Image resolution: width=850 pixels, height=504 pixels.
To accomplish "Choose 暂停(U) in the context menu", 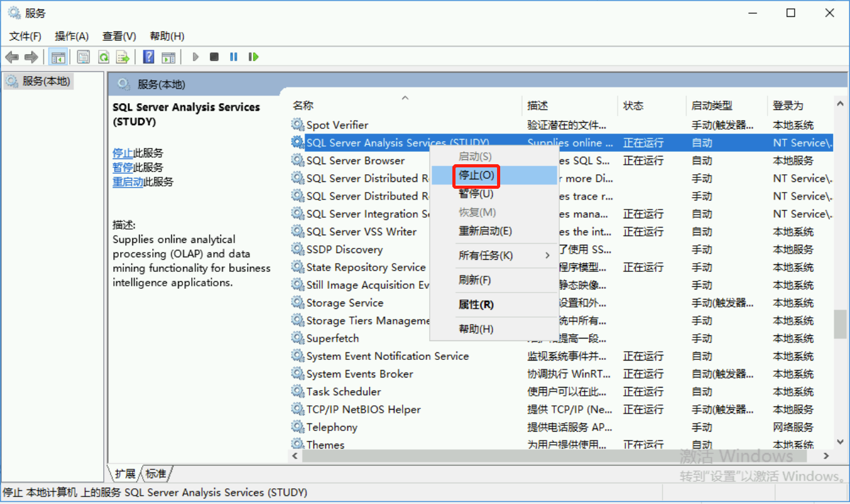I will [494, 193].
